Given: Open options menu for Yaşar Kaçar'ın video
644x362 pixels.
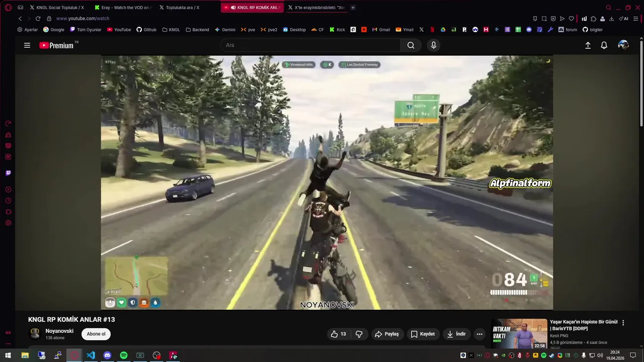Looking at the screenshot, I should point(623,323).
